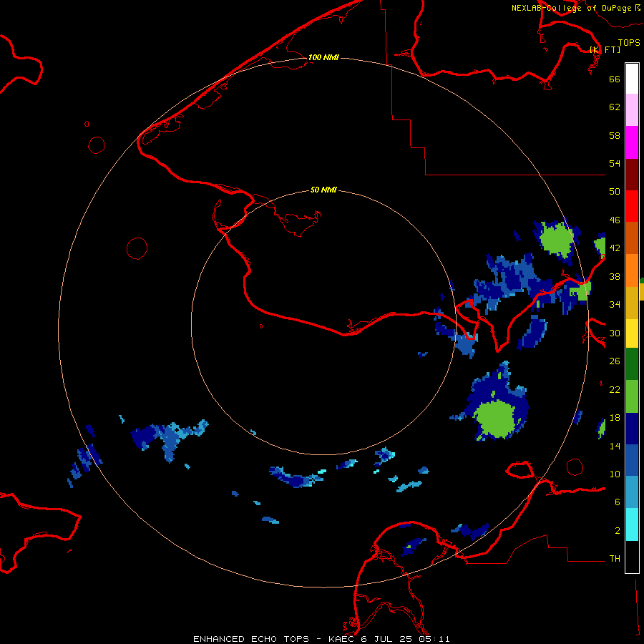Click the cyan color bar segment
Screen dimensions: 644x644
[x=632, y=525]
